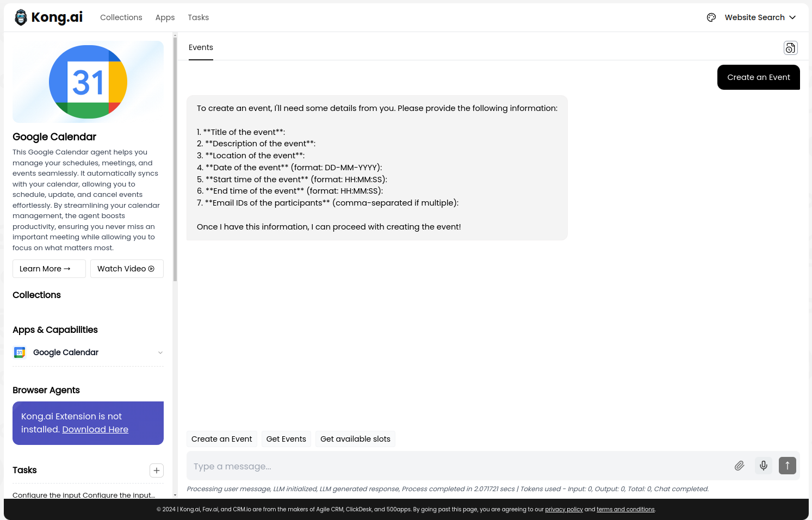The height and width of the screenshot is (520, 812).
Task: Click the Get available slots chip
Action: tap(355, 439)
